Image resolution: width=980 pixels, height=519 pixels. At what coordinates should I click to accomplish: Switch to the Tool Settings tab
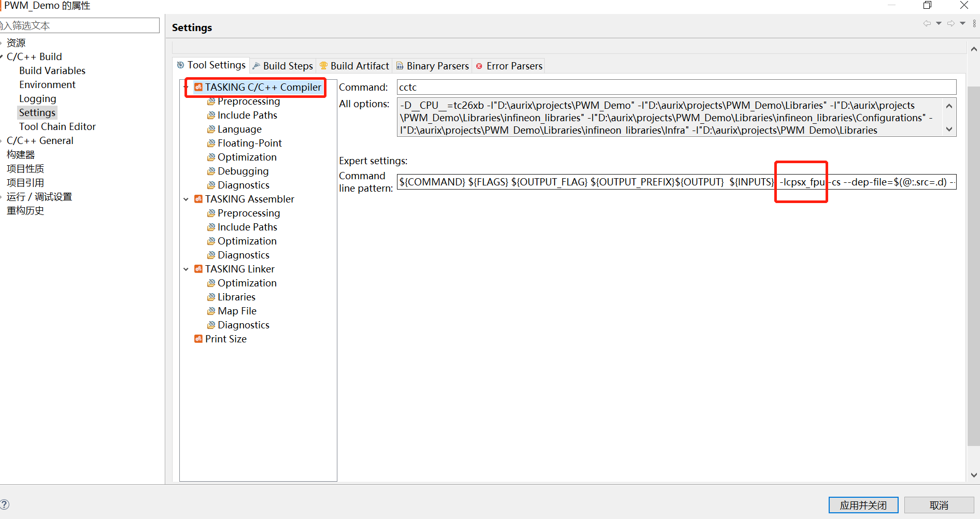click(211, 65)
